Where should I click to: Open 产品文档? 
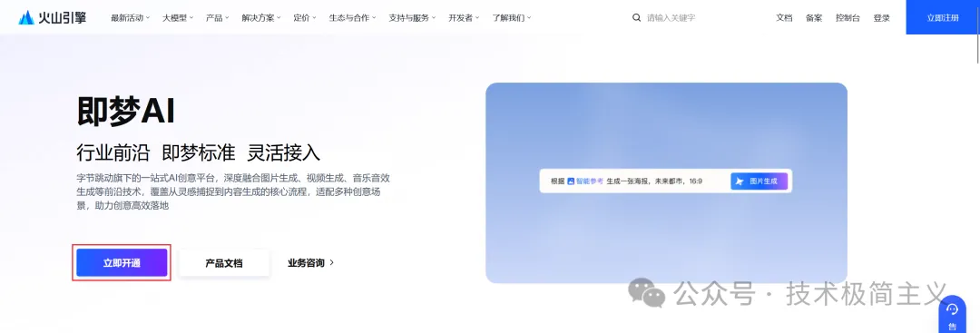click(224, 263)
